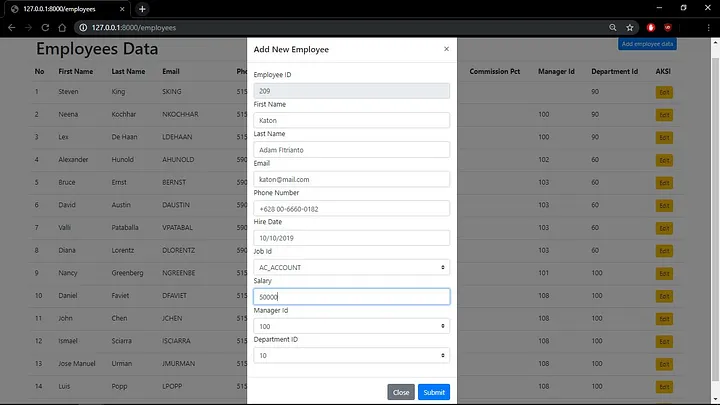Click the browser forward arrow
Screen dimensions: 720x405
click(28, 28)
